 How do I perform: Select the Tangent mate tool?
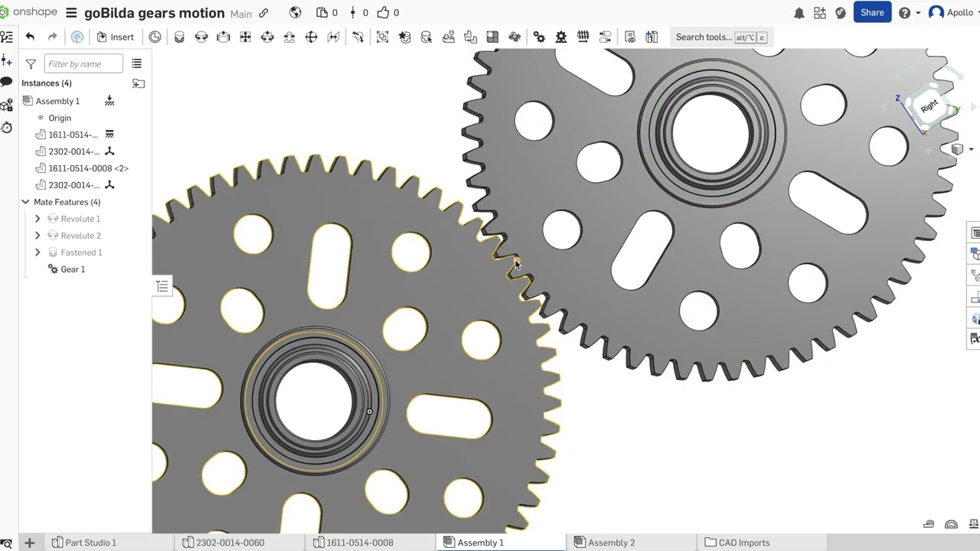coord(358,37)
